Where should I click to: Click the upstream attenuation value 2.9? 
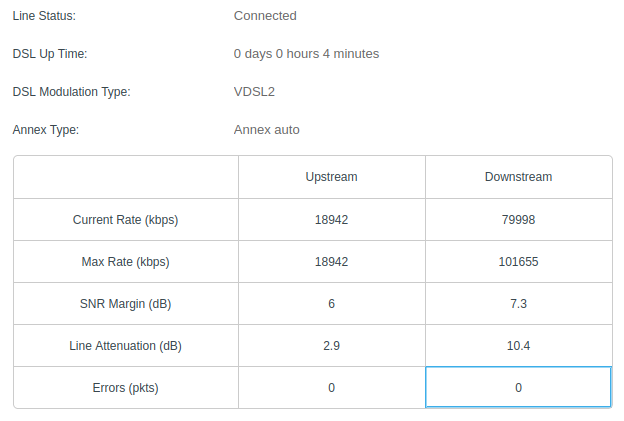331,346
